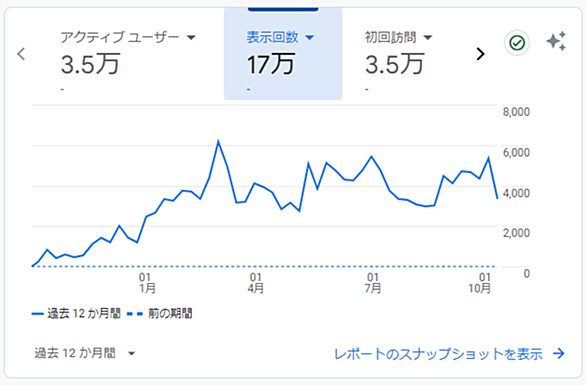
Task: Select the アクティブ ユーザー 3.5万 metric tab
Action: coord(128,54)
